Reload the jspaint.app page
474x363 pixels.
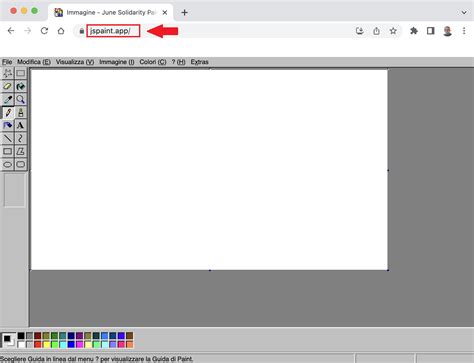[44, 31]
